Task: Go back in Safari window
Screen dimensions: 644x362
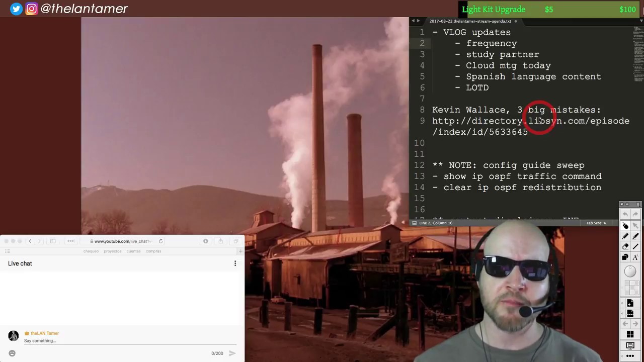Action: pos(30,241)
